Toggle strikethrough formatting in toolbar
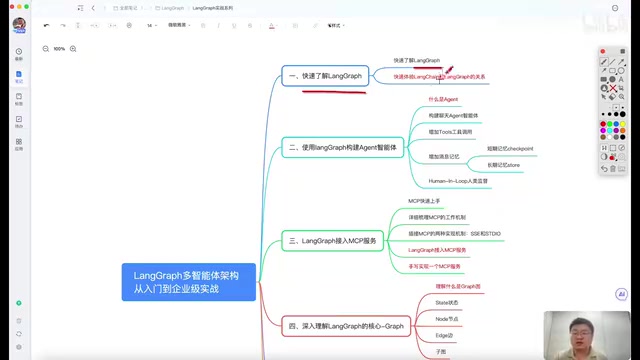Screen dimensions: 640x360 pyautogui.click(x=250, y=25)
